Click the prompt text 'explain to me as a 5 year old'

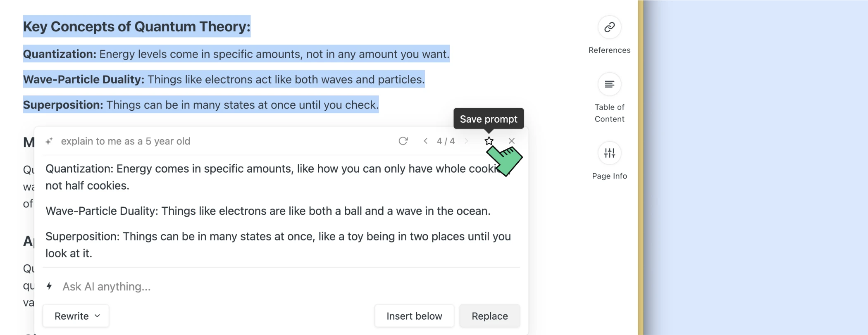pyautogui.click(x=126, y=141)
